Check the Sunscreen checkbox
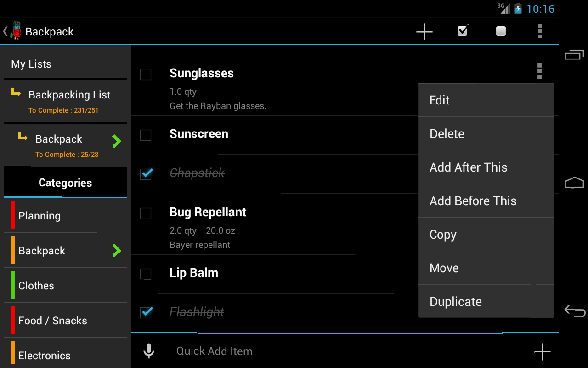Viewport: 588px width, 368px height. [x=145, y=135]
